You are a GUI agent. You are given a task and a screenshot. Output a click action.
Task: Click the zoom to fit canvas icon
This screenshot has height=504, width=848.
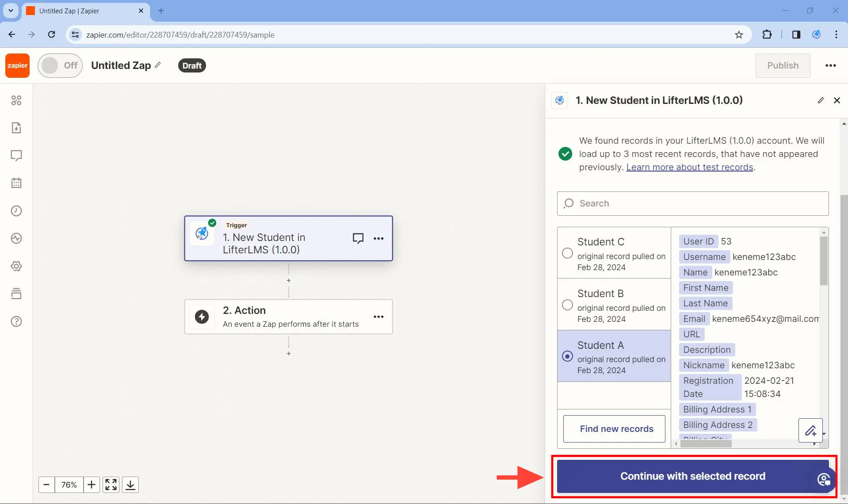click(x=111, y=485)
